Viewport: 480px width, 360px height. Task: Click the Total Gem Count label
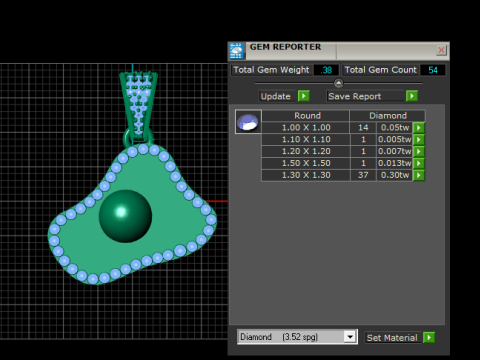coord(380,70)
